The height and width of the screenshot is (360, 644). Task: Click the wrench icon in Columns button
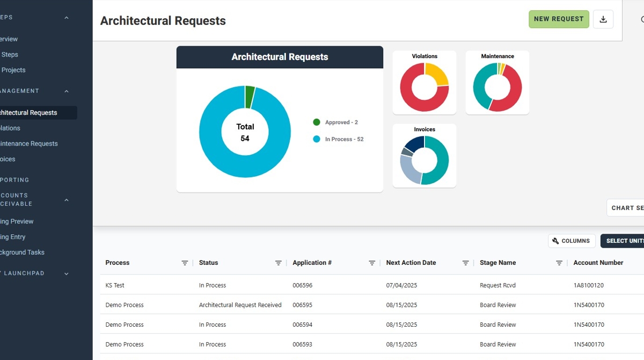pyautogui.click(x=556, y=241)
